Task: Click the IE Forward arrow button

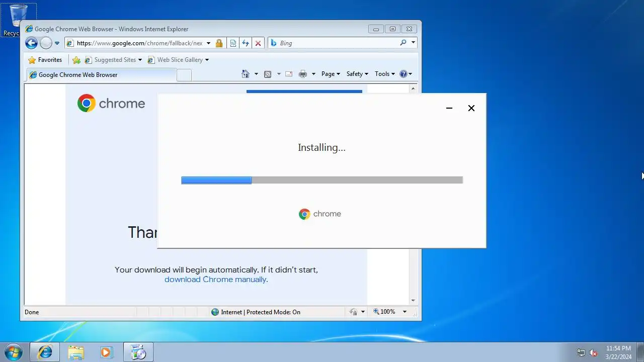Action: pos(46,43)
